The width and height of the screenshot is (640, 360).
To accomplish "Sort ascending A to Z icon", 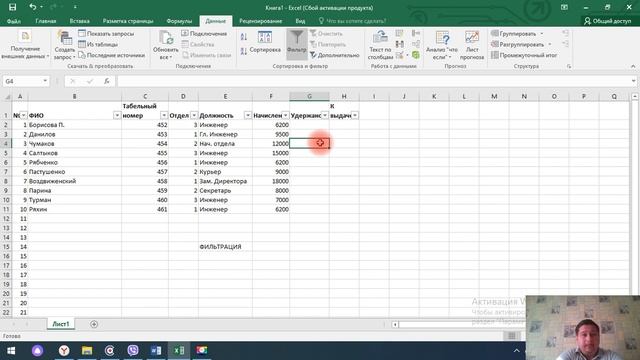I will (244, 37).
